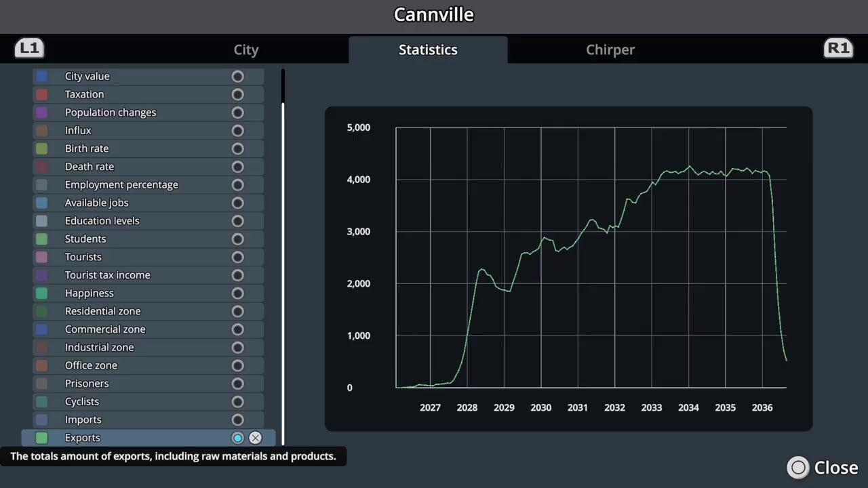Viewport: 868px width, 488px height.
Task: Click the L1 shoulder button icon
Action: click(29, 48)
